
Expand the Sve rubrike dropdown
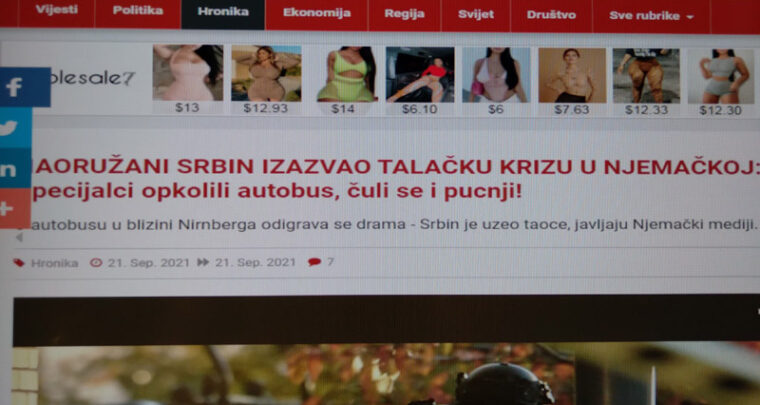point(651,16)
